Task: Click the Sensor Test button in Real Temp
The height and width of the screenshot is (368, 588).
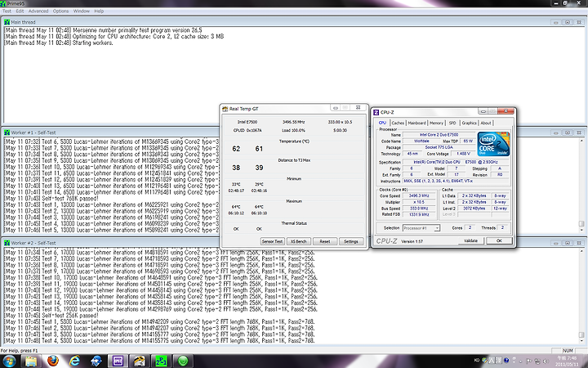Action: 272,241
